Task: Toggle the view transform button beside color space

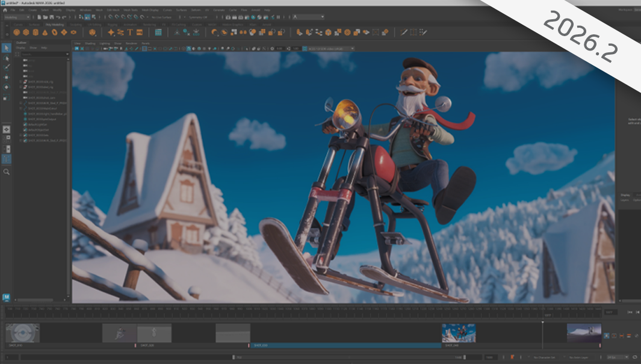Action: click(305, 49)
